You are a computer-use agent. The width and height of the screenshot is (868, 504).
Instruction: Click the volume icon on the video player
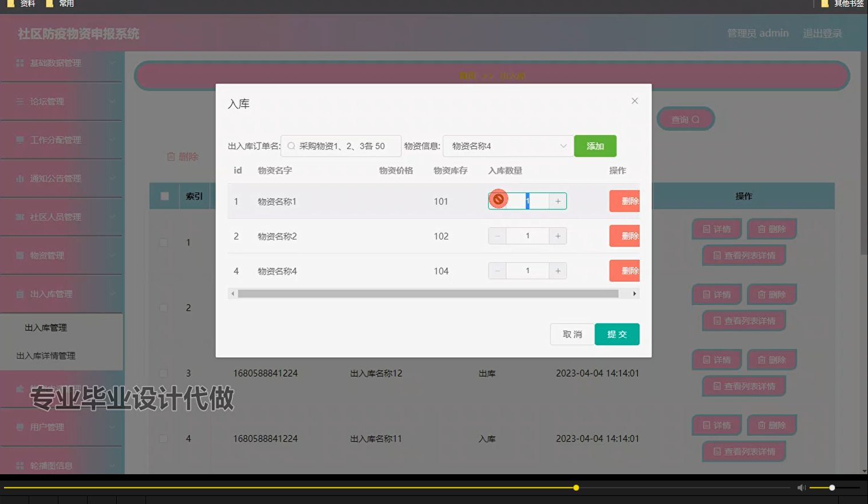(801, 487)
